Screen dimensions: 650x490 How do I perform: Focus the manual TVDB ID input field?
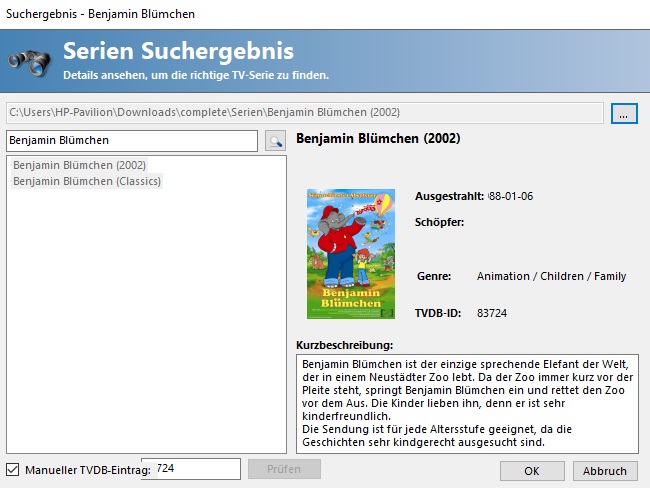(x=191, y=469)
